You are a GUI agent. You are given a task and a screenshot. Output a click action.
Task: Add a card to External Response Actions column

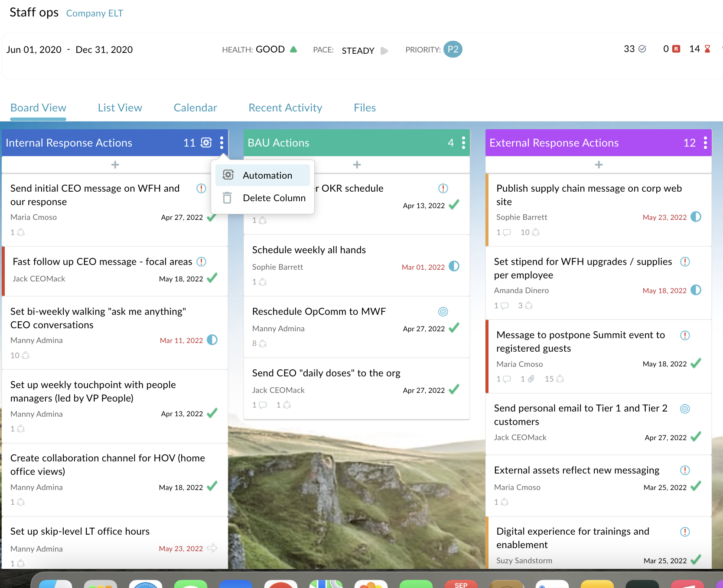point(599,165)
